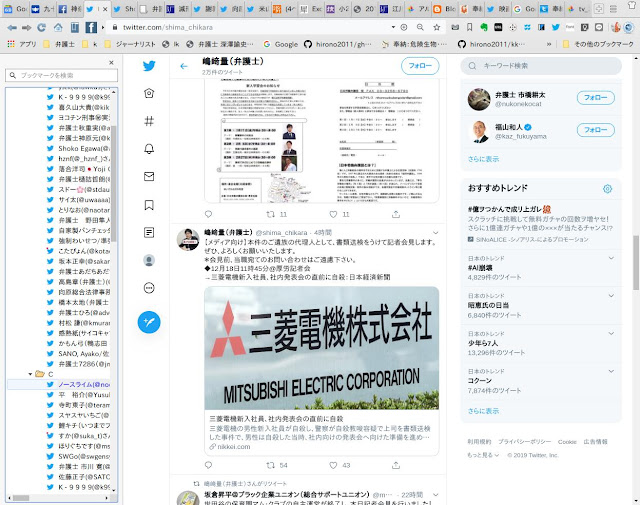Open 利用規約 footer link

(479, 442)
